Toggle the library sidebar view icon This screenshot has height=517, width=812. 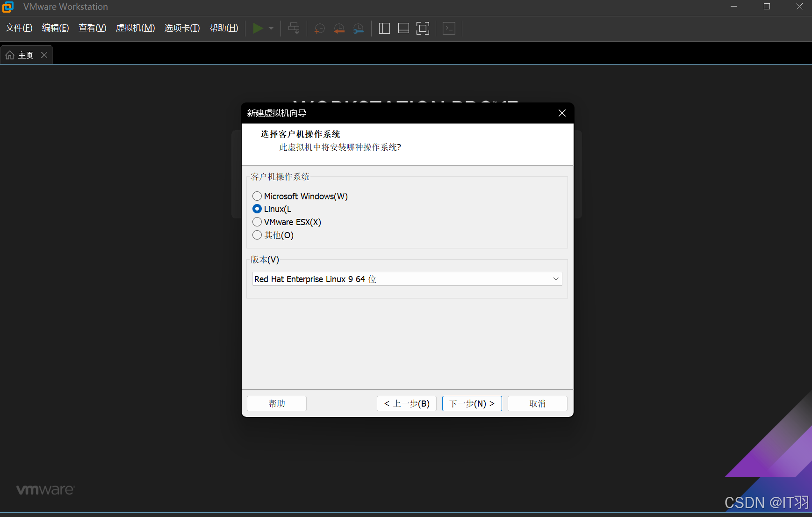click(x=384, y=29)
